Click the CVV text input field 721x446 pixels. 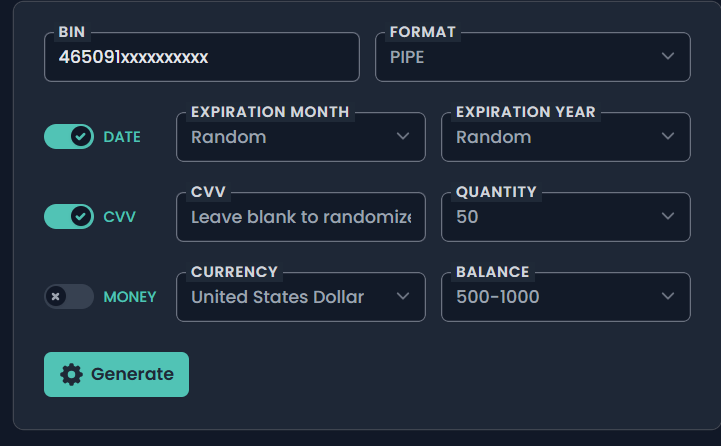click(x=300, y=217)
